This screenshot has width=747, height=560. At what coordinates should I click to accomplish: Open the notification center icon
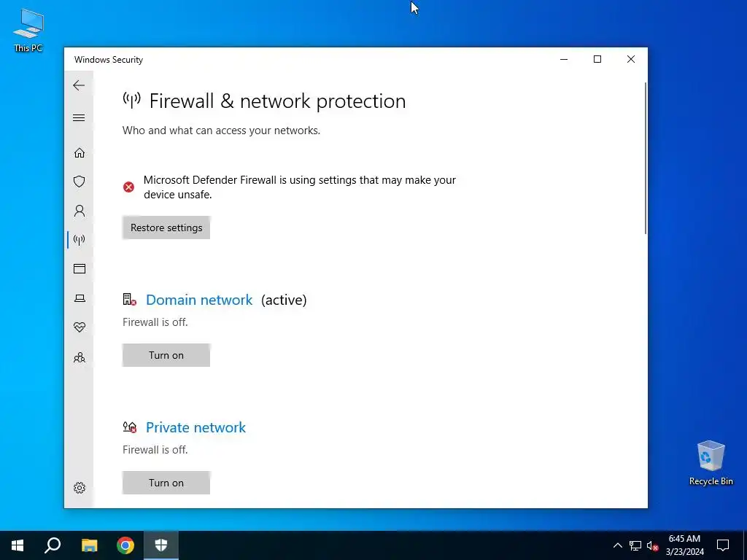point(723,545)
